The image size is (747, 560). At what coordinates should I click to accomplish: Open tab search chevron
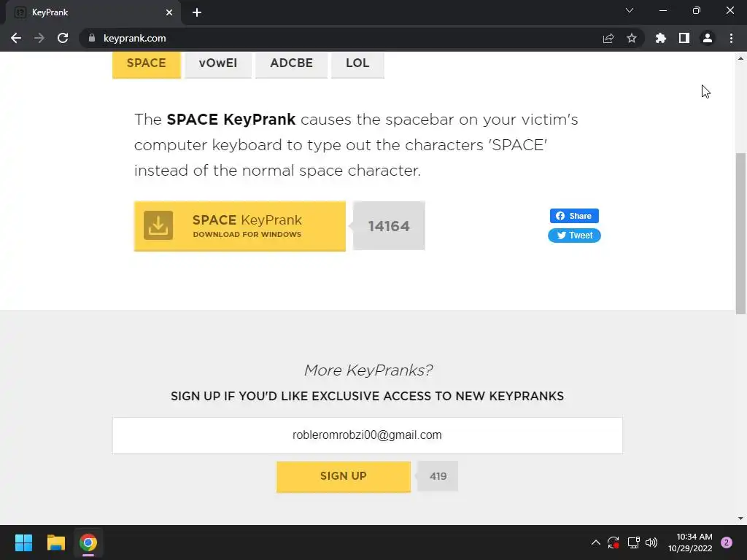tap(630, 10)
